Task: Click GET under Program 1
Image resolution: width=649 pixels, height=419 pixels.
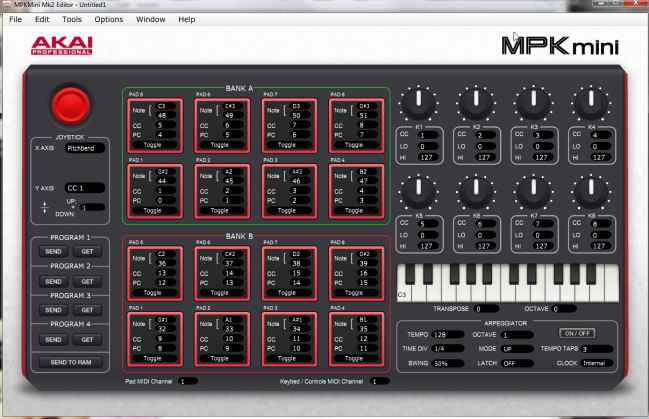Action: coord(88,252)
